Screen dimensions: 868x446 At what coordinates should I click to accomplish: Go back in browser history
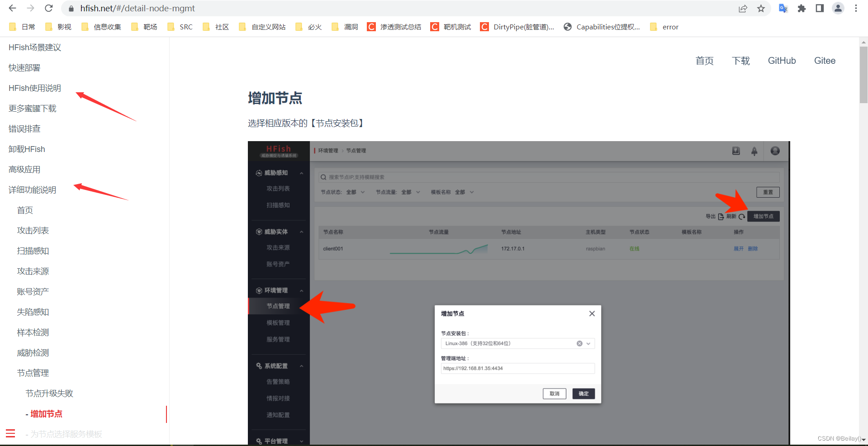(12, 8)
